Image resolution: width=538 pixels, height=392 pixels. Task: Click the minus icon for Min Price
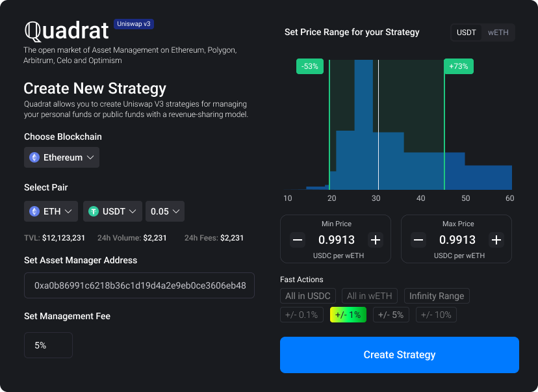click(298, 240)
